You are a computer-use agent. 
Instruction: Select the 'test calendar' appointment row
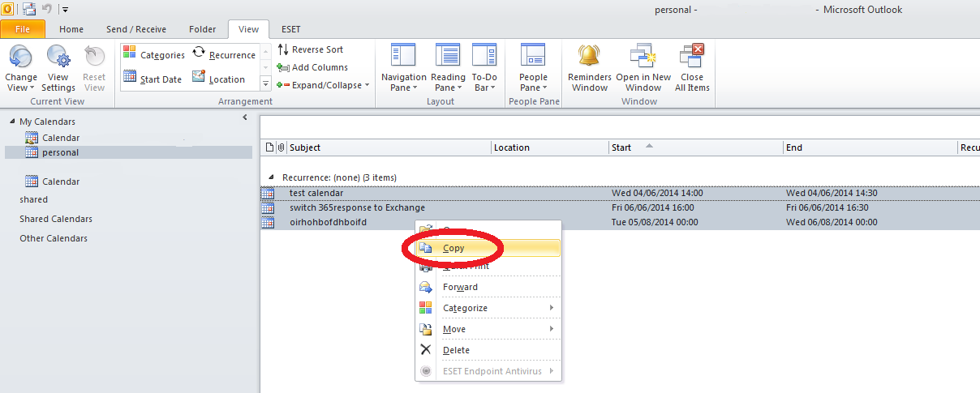pyautogui.click(x=620, y=193)
